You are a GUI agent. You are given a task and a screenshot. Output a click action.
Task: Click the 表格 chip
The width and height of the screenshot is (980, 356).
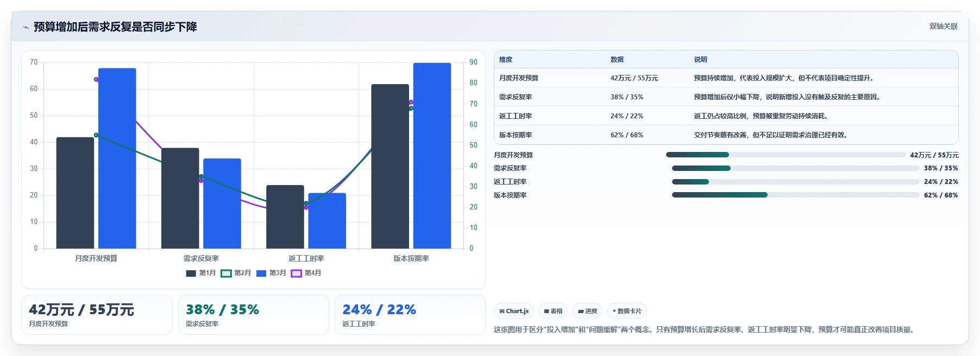click(553, 311)
